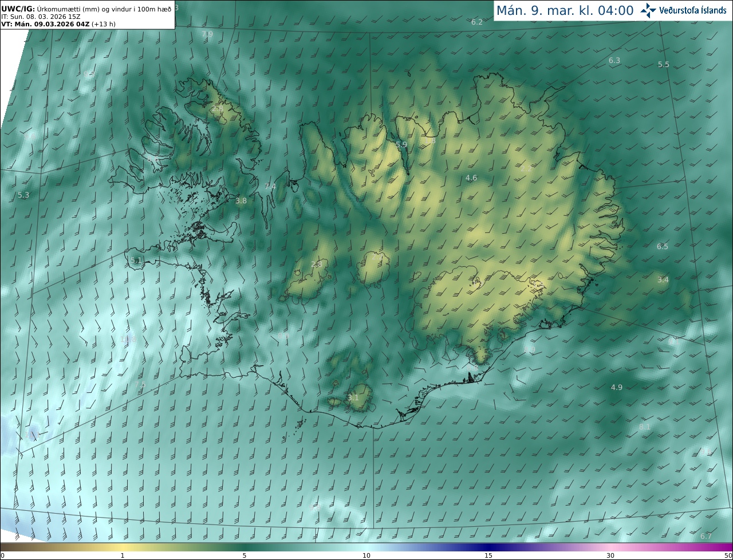Viewport: 733px width, 560px height.
Task: Click the 30 tick on the color scale
Action: 610,555
